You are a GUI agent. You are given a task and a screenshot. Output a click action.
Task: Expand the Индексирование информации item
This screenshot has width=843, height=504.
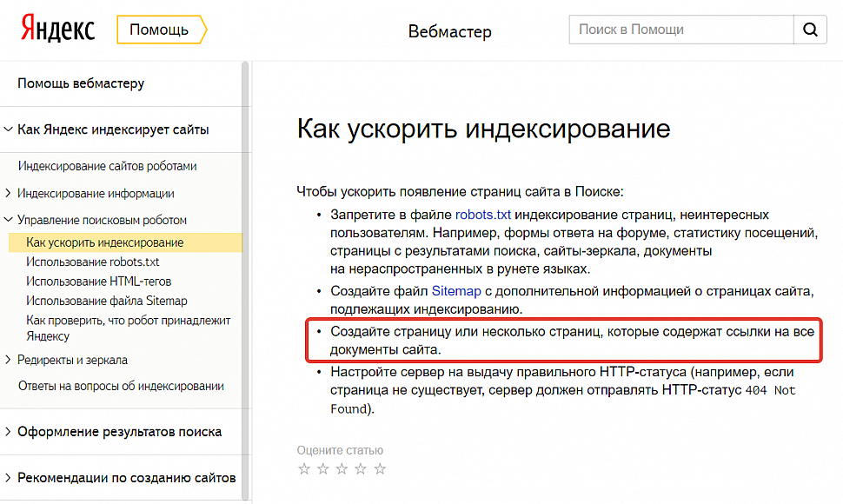(x=9, y=194)
